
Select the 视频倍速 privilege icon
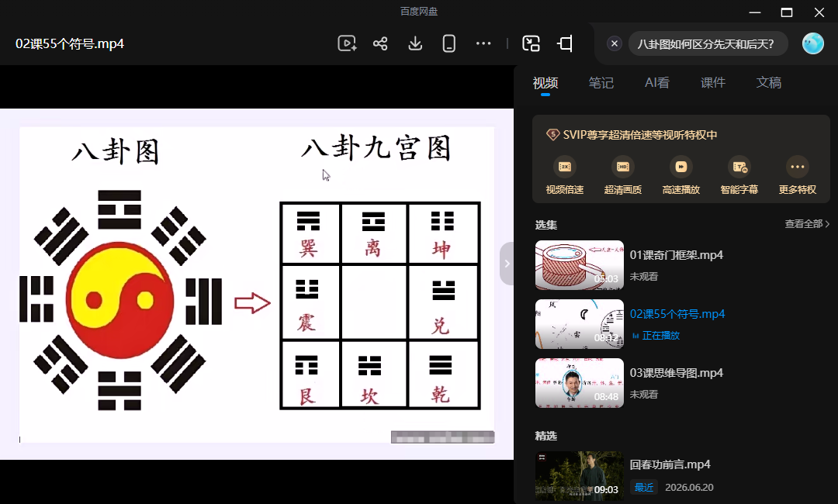tap(564, 167)
